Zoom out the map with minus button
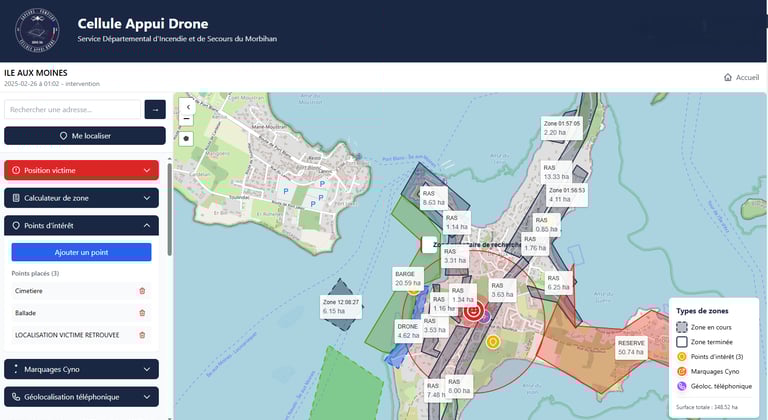This screenshot has width=768, height=420. coord(187,119)
